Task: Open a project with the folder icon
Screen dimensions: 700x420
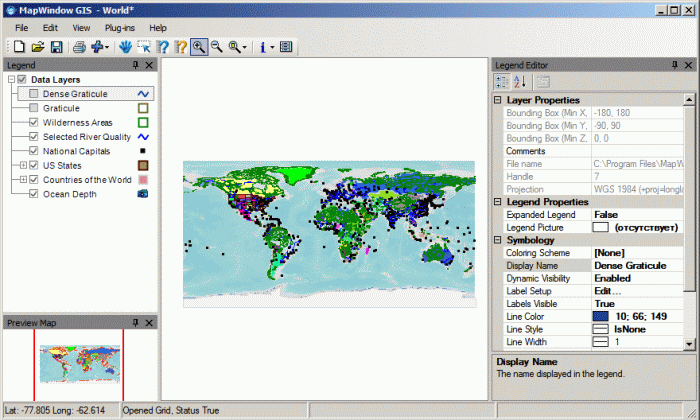Action: point(38,47)
